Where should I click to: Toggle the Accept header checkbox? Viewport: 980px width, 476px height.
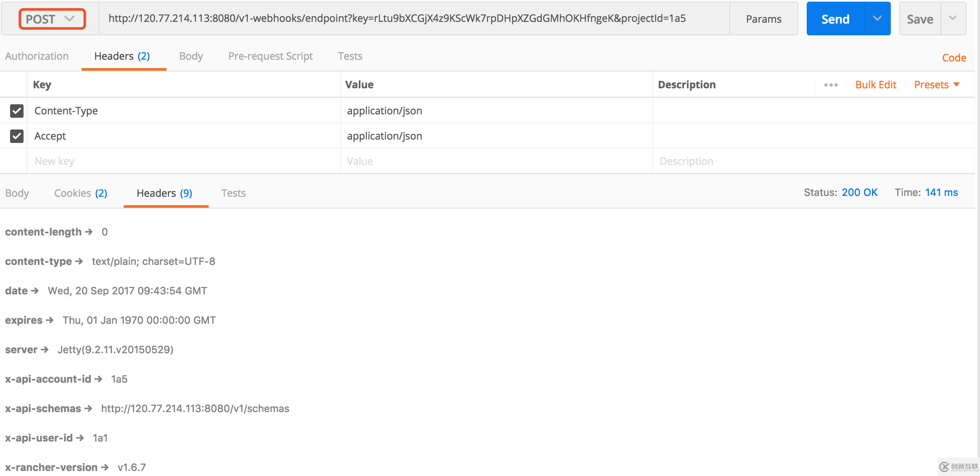click(17, 136)
